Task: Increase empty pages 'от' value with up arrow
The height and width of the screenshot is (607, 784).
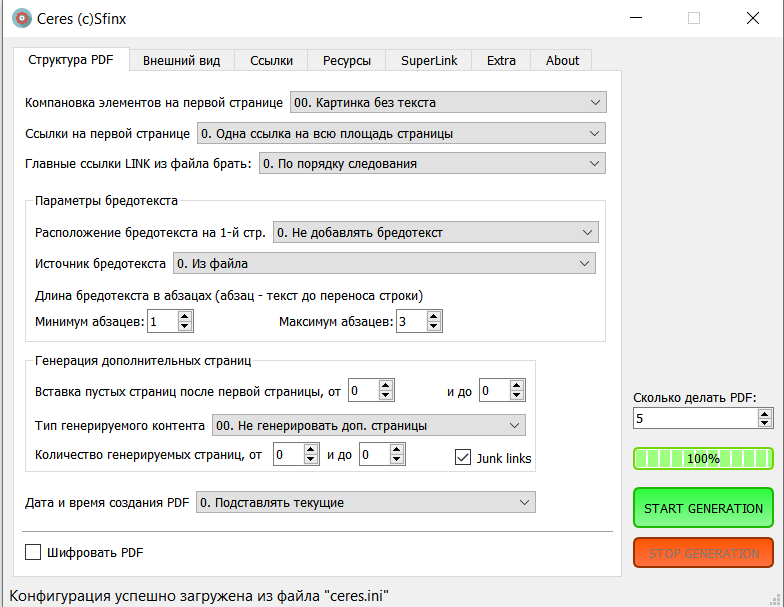Action: tap(386, 385)
